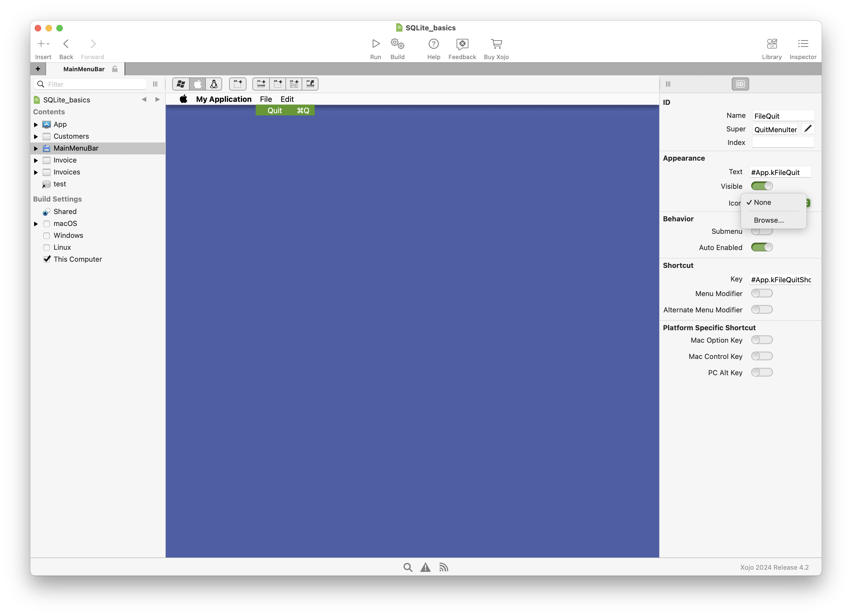
Task: Click the Add Menu icon
Action: click(238, 84)
